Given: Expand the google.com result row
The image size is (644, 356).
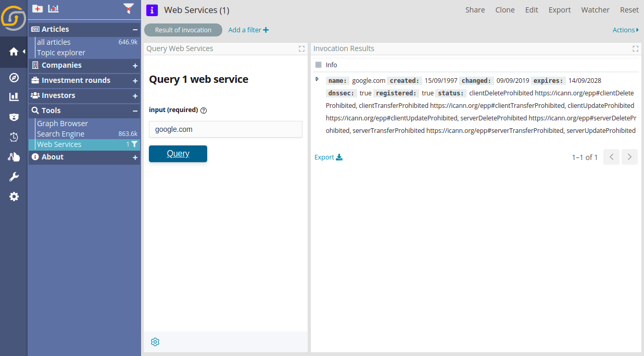Looking at the screenshot, I should 317,79.
